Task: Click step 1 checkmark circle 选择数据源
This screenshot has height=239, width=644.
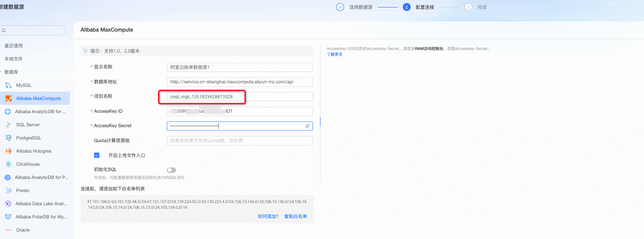Action: pyautogui.click(x=340, y=7)
